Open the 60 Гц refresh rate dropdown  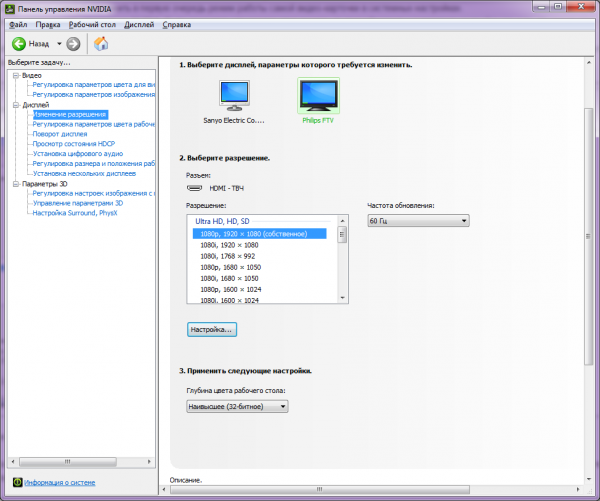click(x=418, y=221)
